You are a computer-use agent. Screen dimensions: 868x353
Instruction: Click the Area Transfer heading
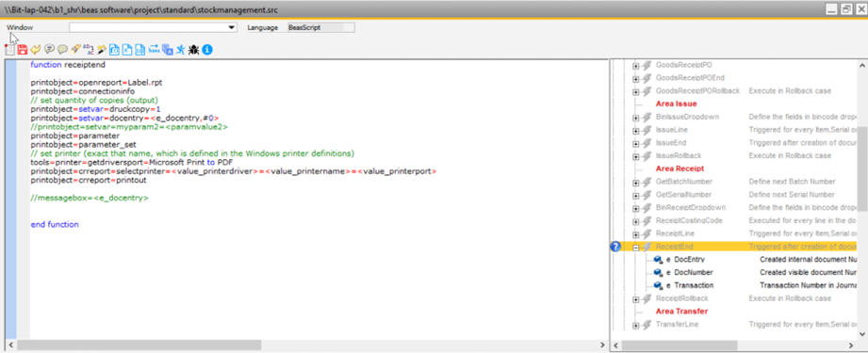681,312
